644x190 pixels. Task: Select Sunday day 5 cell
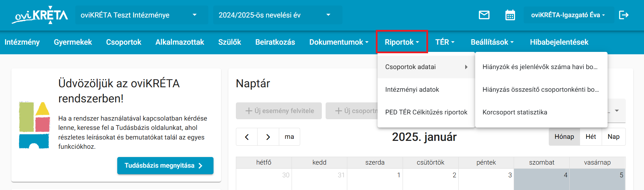click(x=598, y=179)
